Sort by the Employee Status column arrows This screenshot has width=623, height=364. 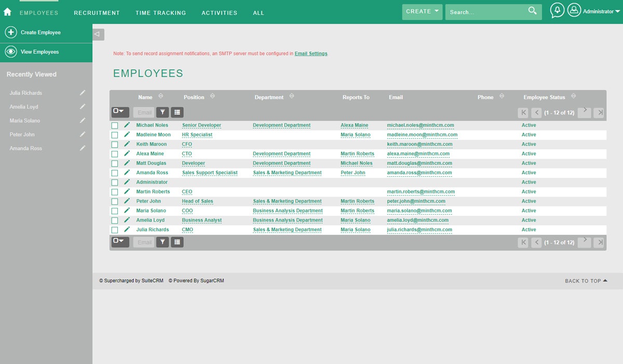coord(573,96)
